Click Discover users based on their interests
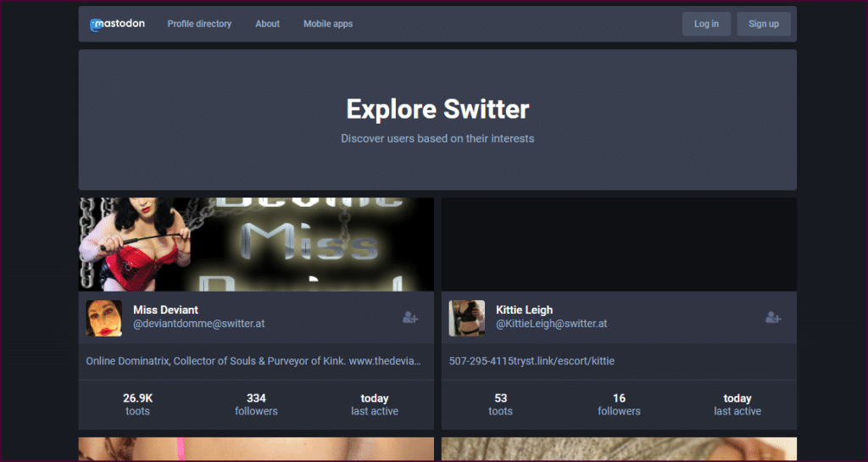Image resolution: width=868 pixels, height=462 pixels. [437, 138]
